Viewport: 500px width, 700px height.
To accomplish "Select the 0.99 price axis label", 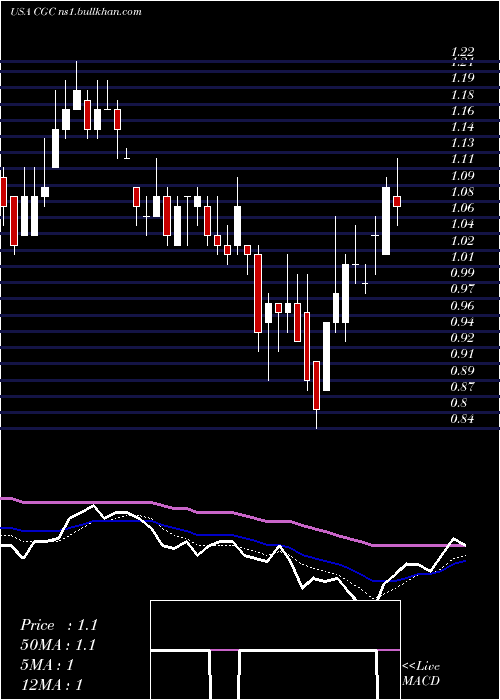I will (462, 273).
